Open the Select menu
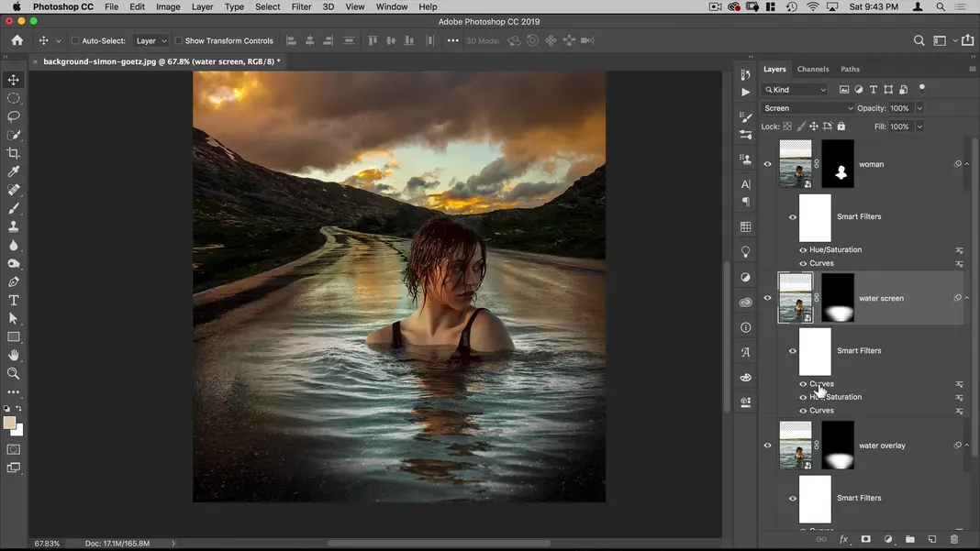 268,6
